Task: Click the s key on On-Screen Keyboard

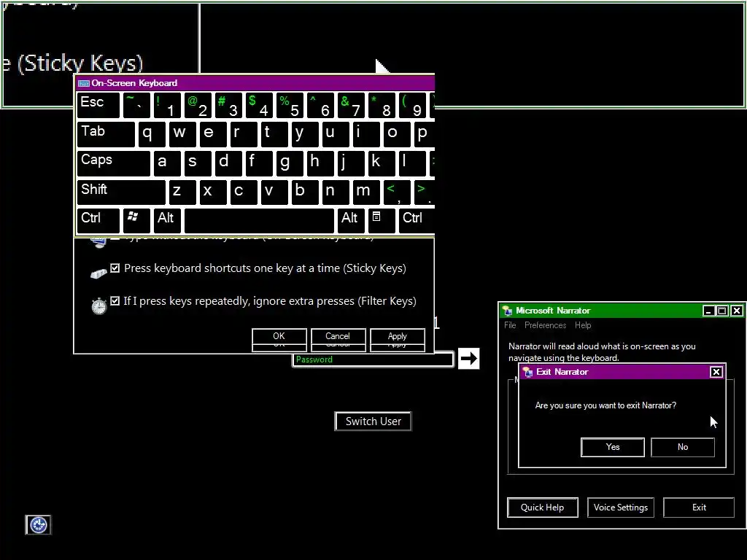Action: point(198,163)
